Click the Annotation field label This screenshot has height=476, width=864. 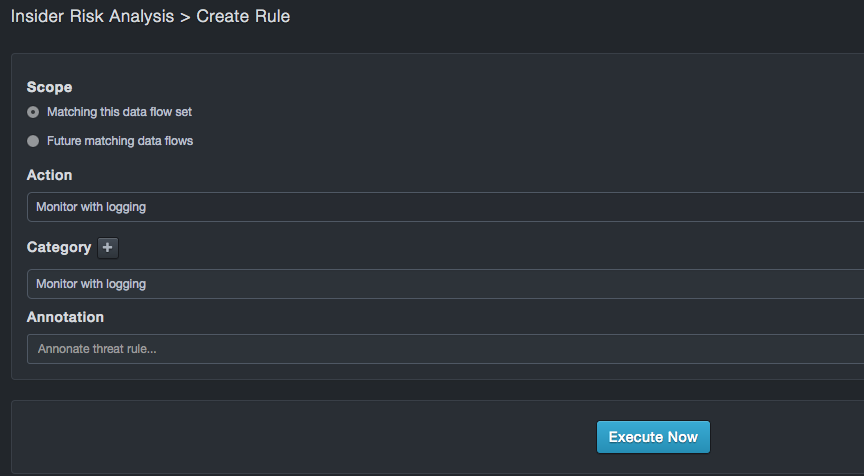pos(65,317)
